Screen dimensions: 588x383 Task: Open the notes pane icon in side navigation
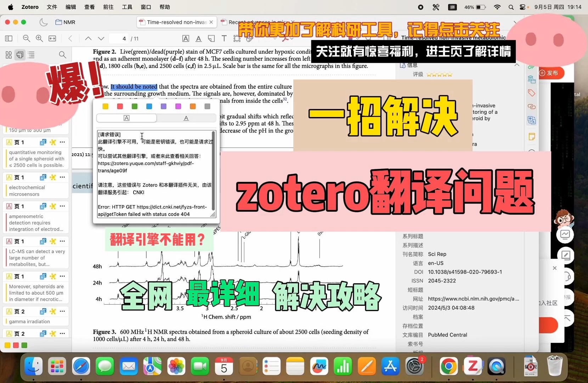(531, 137)
